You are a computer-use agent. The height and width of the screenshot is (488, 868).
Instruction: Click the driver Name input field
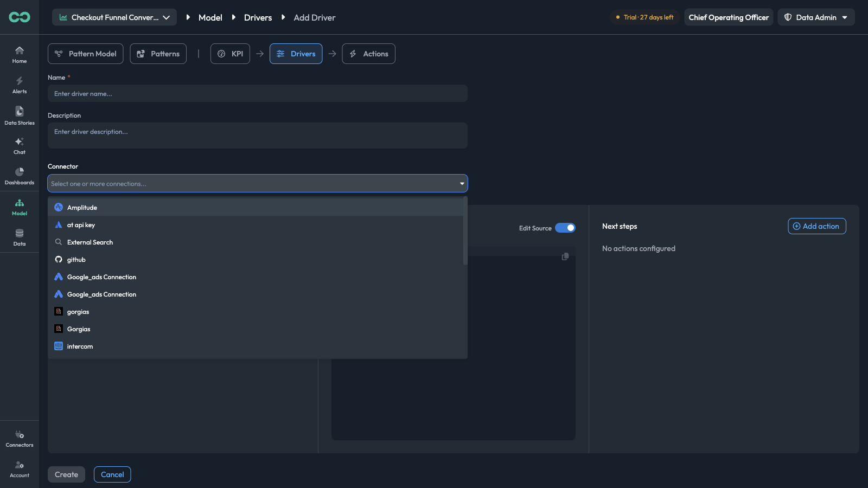[x=258, y=93]
